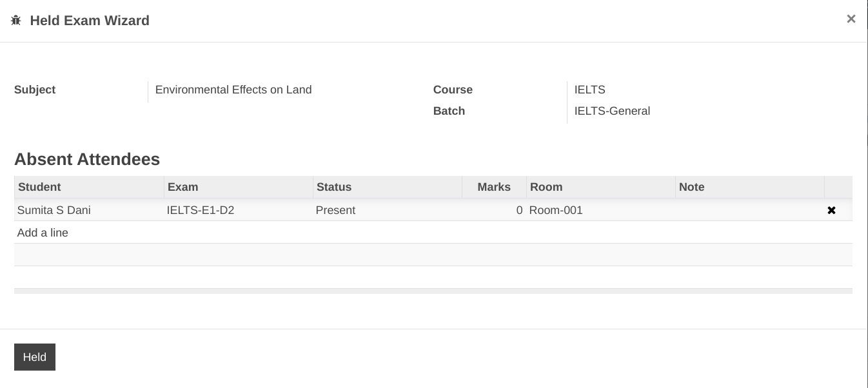Add a line to Absent Attendees
The image size is (868, 388).
point(43,233)
